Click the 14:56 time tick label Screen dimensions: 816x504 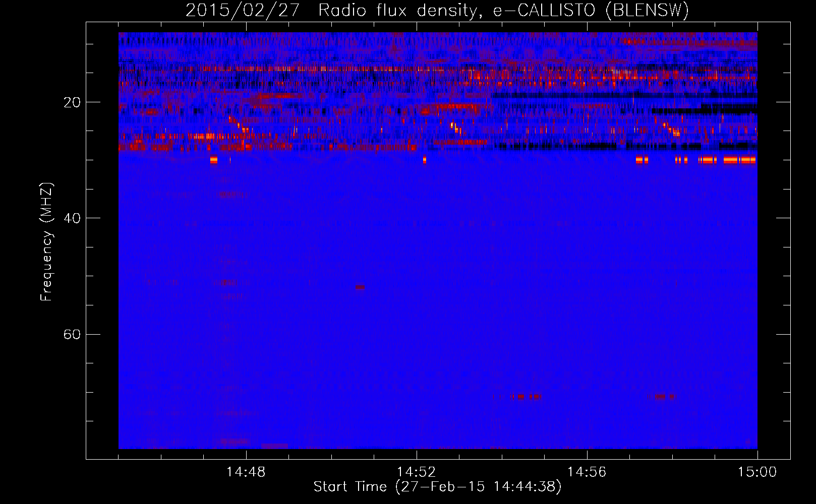coord(587,472)
